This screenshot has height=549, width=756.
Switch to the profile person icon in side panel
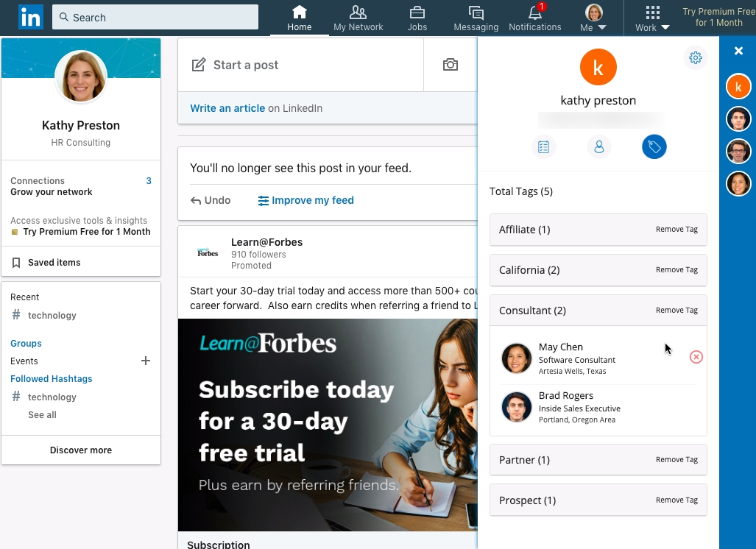tap(598, 146)
